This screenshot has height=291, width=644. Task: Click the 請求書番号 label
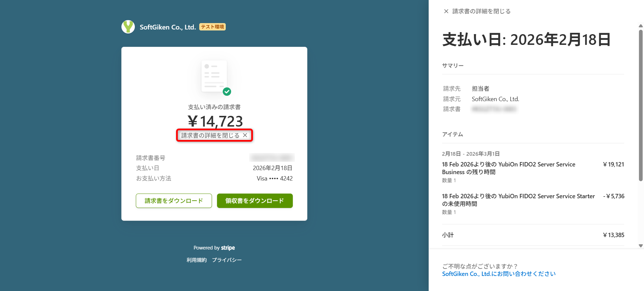click(151, 158)
